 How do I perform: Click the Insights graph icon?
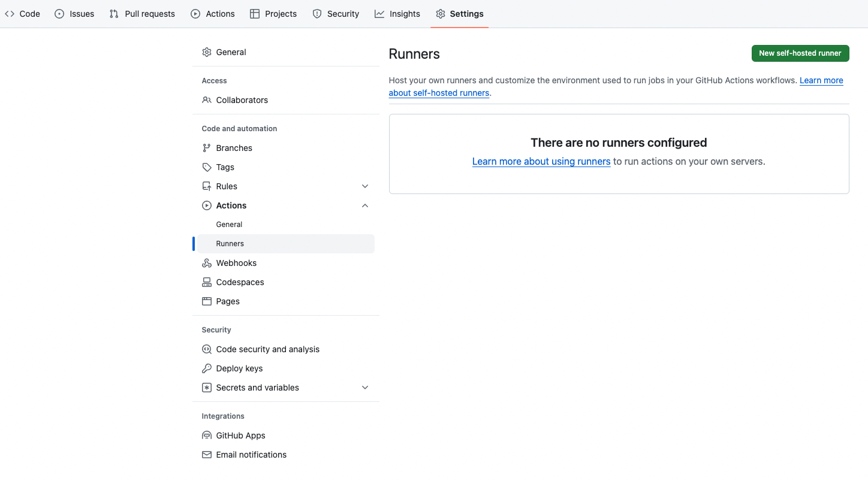click(x=379, y=14)
